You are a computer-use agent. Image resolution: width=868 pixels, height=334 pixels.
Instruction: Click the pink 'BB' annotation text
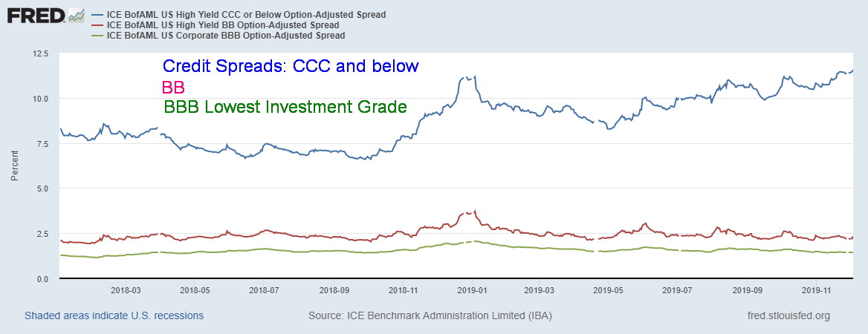pos(173,87)
